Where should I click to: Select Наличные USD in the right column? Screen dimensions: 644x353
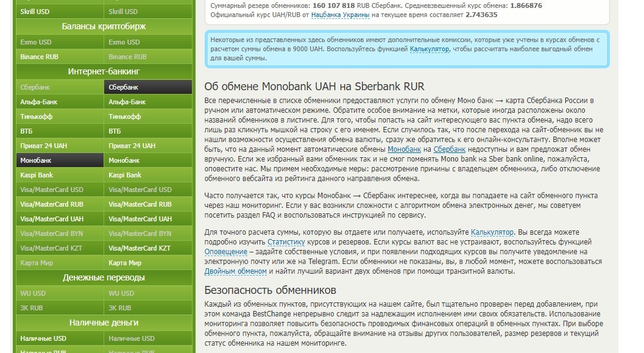coord(148,338)
